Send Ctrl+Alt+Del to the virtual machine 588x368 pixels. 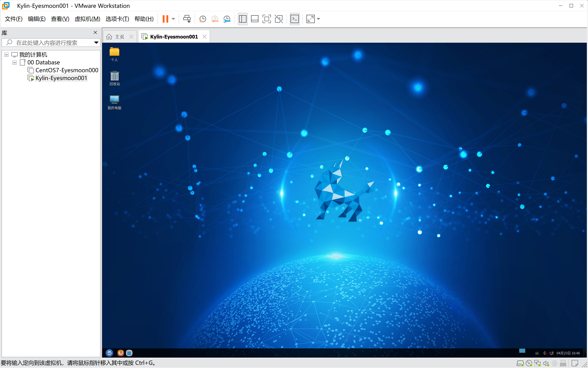[x=187, y=19]
